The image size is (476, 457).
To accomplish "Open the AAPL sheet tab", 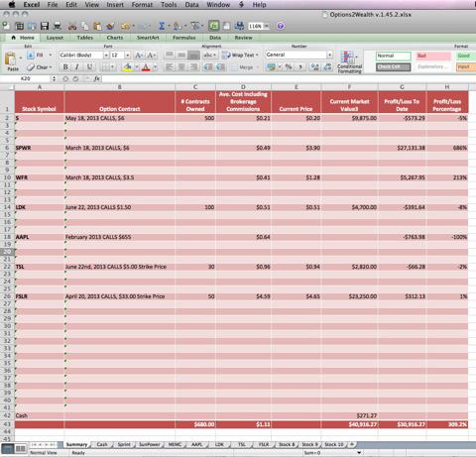I will [x=197, y=444].
